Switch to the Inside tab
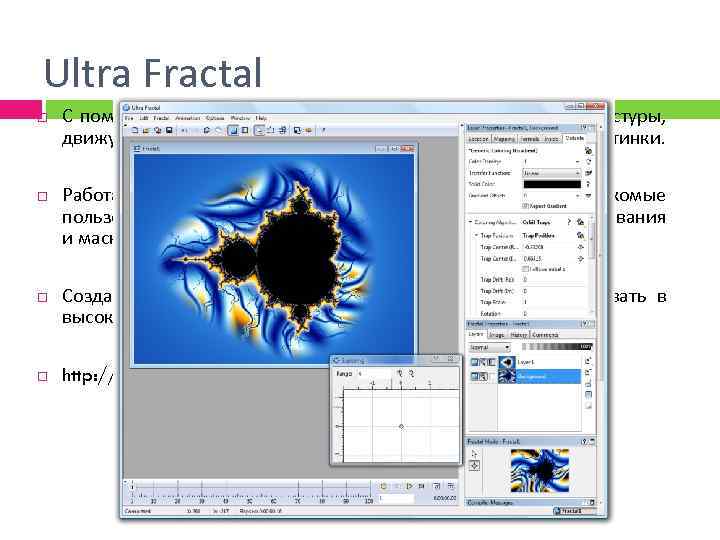This screenshot has height=540, width=720. click(x=551, y=139)
